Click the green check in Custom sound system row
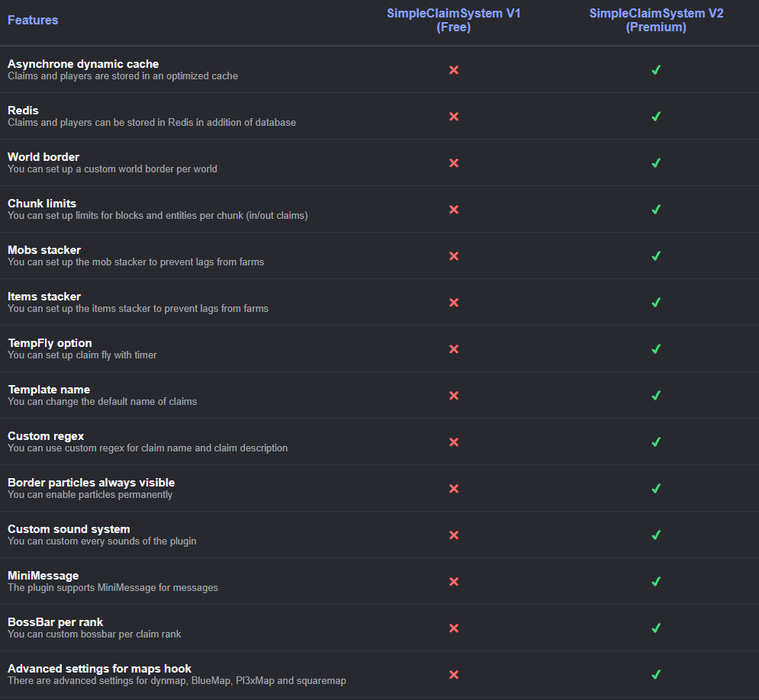759x700 pixels. click(656, 535)
